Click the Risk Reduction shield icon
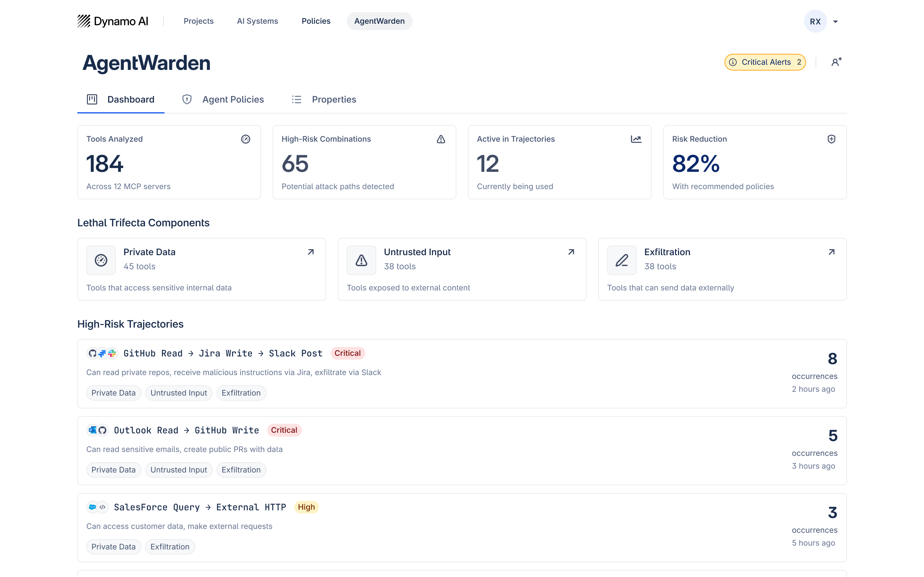 pyautogui.click(x=831, y=139)
